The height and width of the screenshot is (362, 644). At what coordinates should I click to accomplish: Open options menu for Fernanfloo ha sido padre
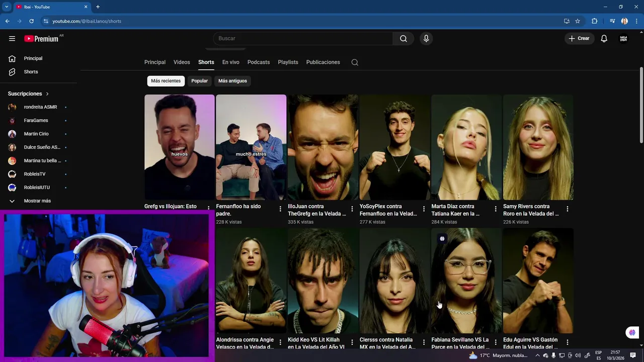pos(280,209)
